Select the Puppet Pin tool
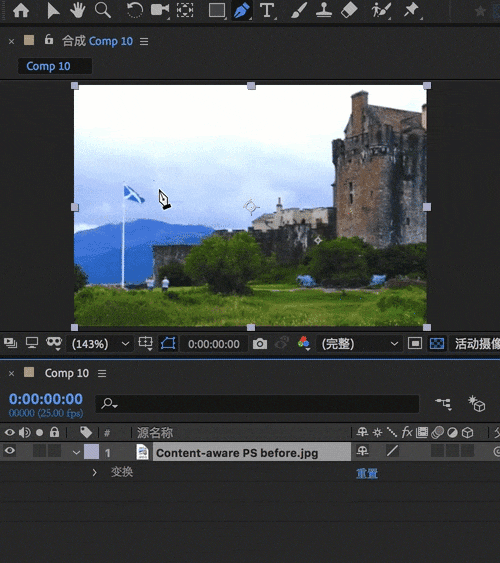 point(411,10)
